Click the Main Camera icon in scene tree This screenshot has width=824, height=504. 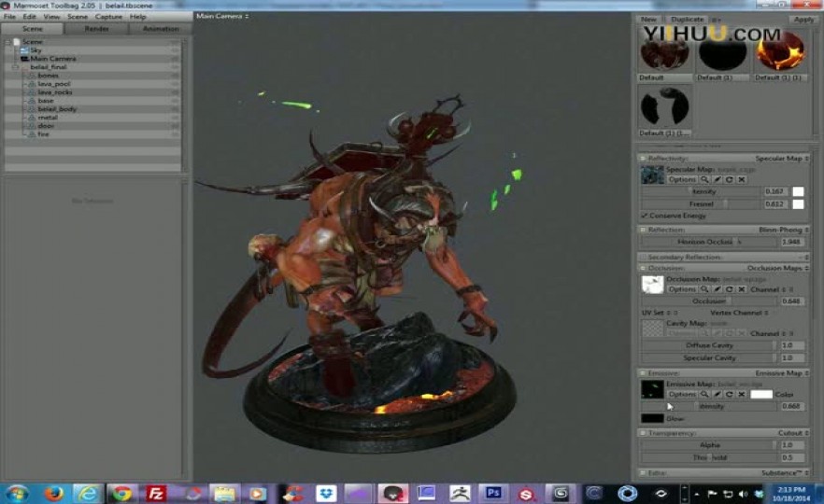click(x=24, y=59)
